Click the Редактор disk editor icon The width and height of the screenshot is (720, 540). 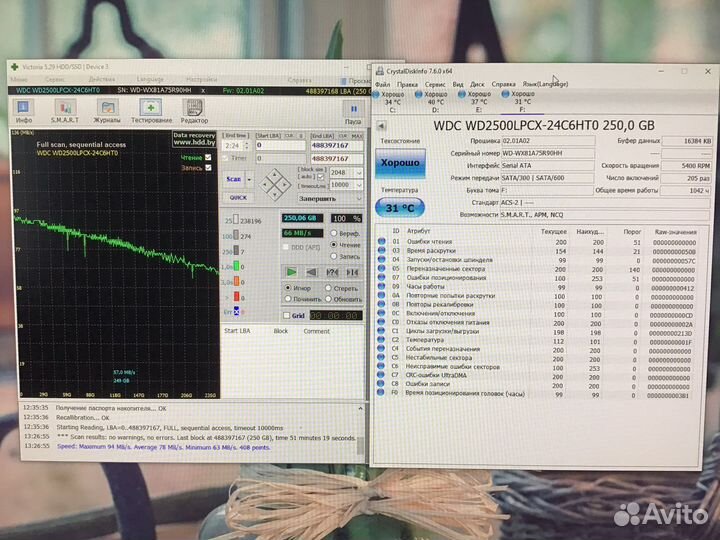pos(193,110)
